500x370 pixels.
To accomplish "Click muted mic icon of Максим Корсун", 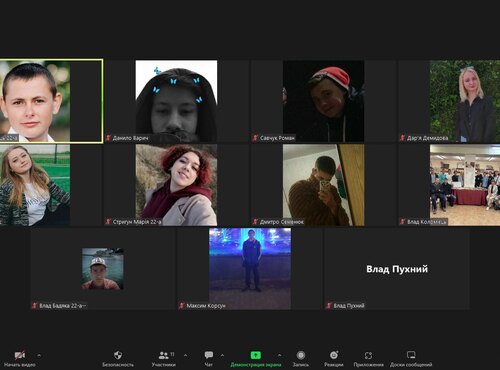I will pyautogui.click(x=182, y=305).
